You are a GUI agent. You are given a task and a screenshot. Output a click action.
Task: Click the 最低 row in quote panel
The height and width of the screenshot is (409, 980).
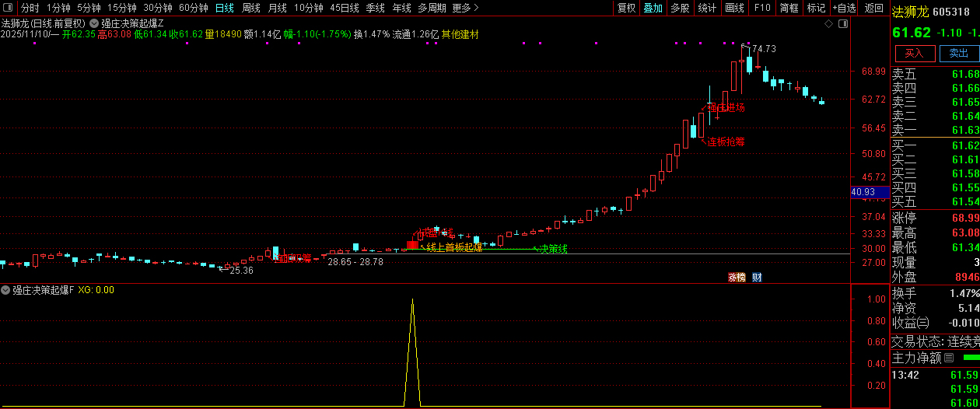click(935, 247)
